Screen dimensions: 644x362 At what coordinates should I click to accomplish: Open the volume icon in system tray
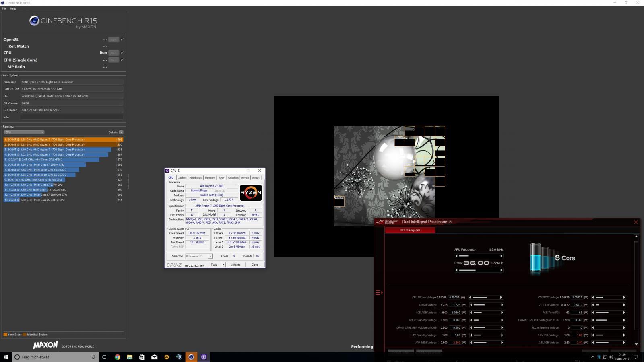click(611, 357)
